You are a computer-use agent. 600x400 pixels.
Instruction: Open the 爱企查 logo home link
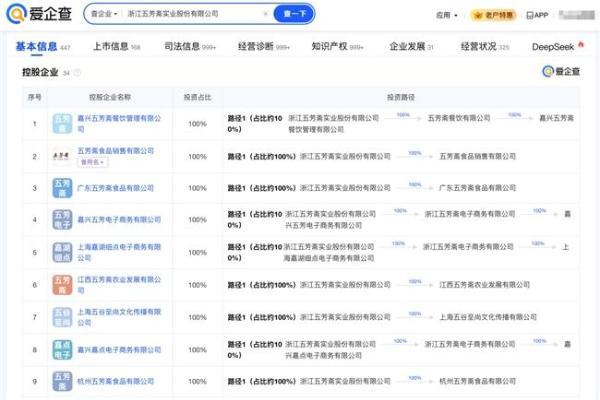(x=39, y=14)
